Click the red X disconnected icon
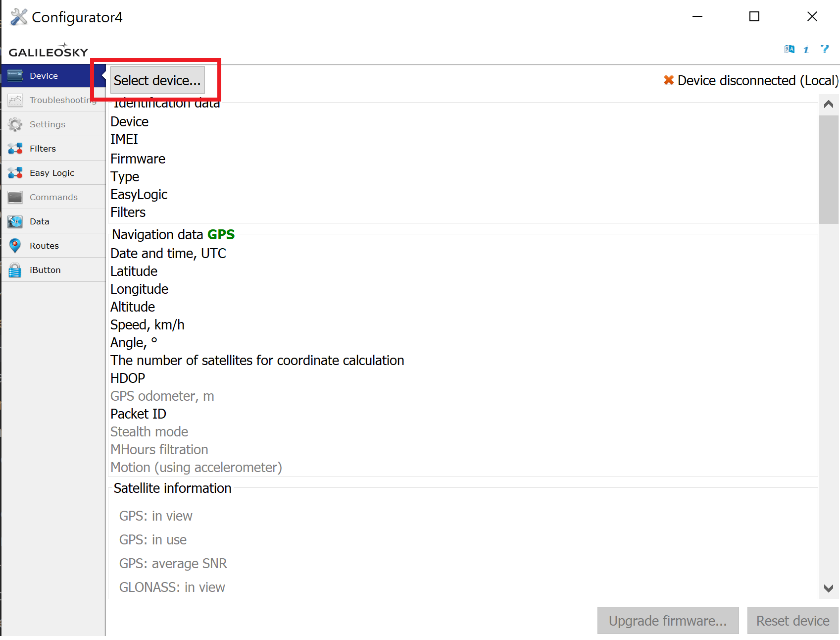This screenshot has height=640, width=840. 669,80
